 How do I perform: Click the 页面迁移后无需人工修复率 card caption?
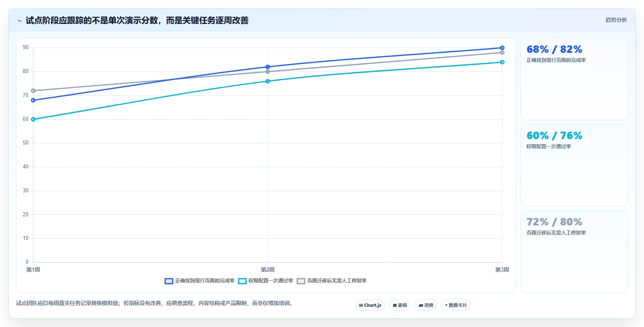[x=556, y=233]
